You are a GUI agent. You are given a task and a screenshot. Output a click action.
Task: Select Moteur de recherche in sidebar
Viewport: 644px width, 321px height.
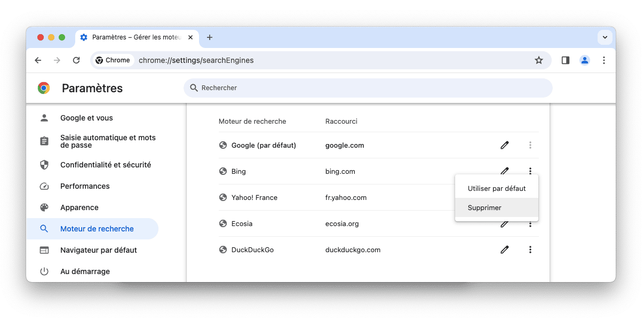92,229
